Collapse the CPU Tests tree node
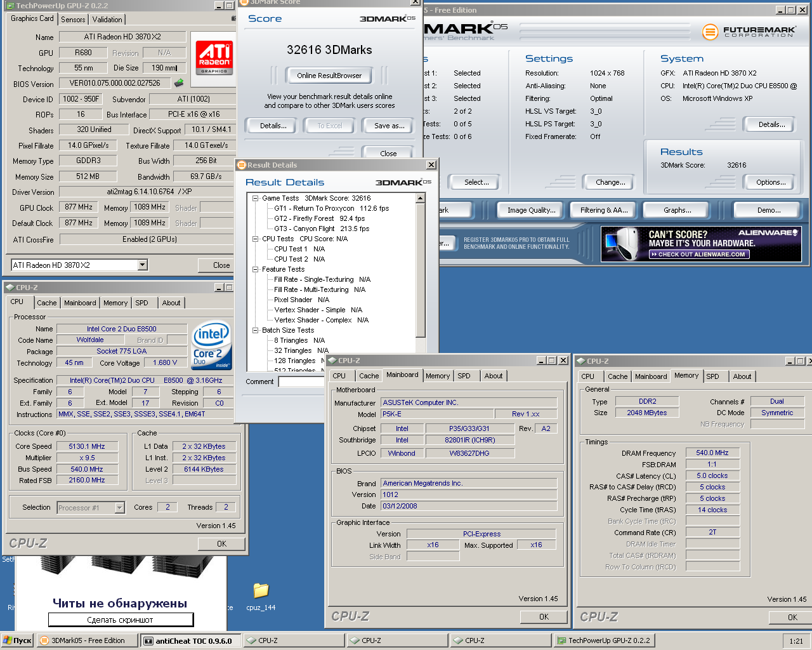This screenshot has width=812, height=650. tap(255, 239)
